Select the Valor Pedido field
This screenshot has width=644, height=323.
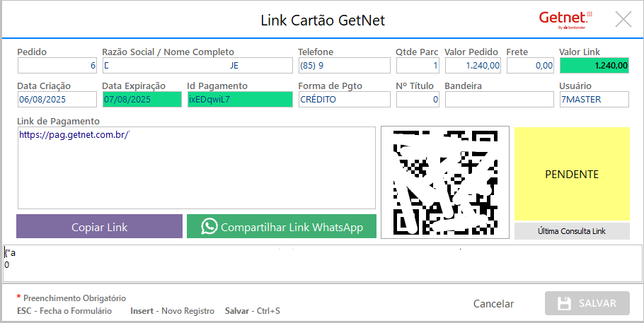[x=473, y=66]
